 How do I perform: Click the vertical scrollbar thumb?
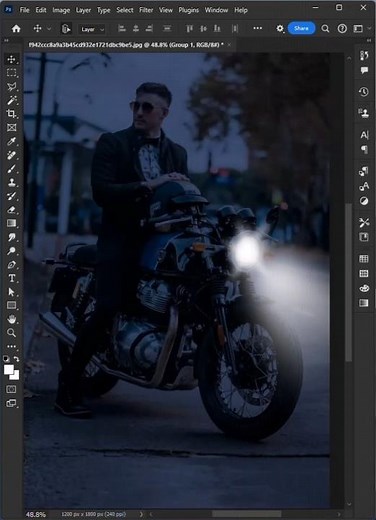click(349, 282)
